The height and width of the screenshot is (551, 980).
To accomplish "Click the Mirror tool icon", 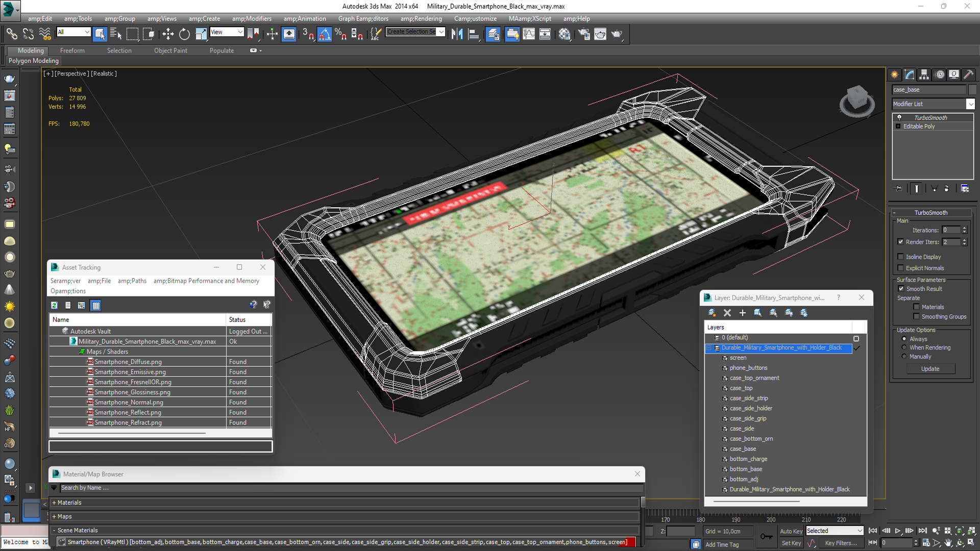I will (457, 34).
